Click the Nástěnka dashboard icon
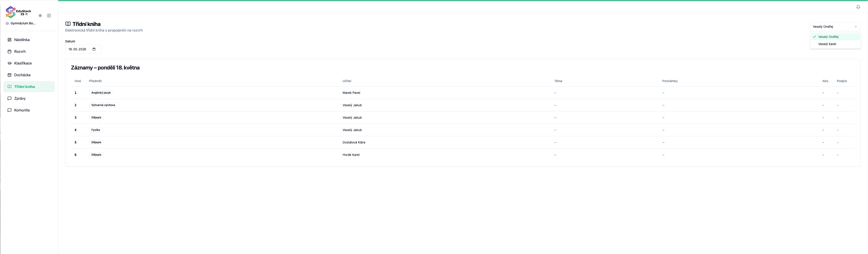This screenshot has height=254, width=868. 9,40
